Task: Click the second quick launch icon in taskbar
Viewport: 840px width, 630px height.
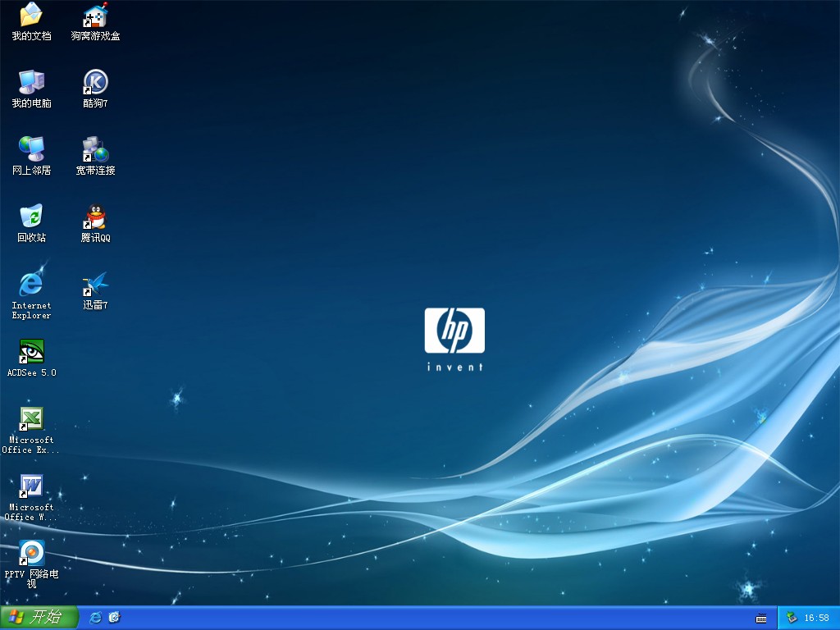Action: (x=114, y=618)
